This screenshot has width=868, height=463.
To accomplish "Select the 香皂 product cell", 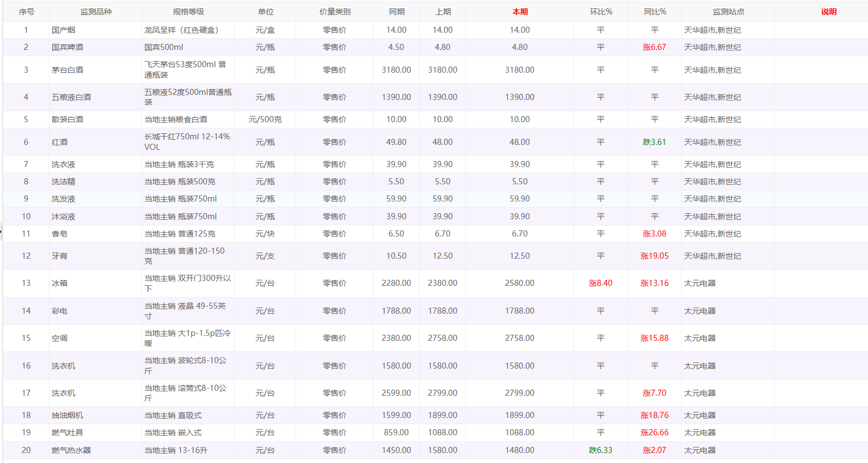I will click(x=96, y=234).
